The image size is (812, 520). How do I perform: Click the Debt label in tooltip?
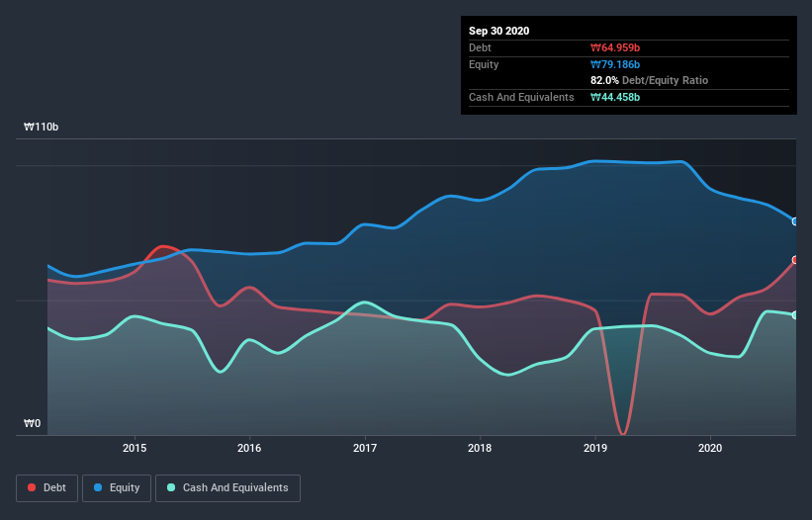click(x=480, y=47)
